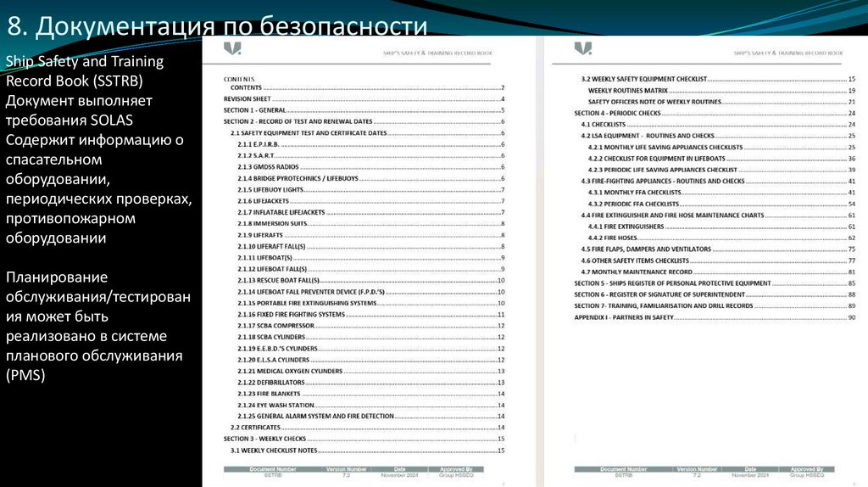The height and width of the screenshot is (487, 868).
Task: Click the paragraph starting "Планирование обслуживания/тестирования"
Action: pos(98,326)
